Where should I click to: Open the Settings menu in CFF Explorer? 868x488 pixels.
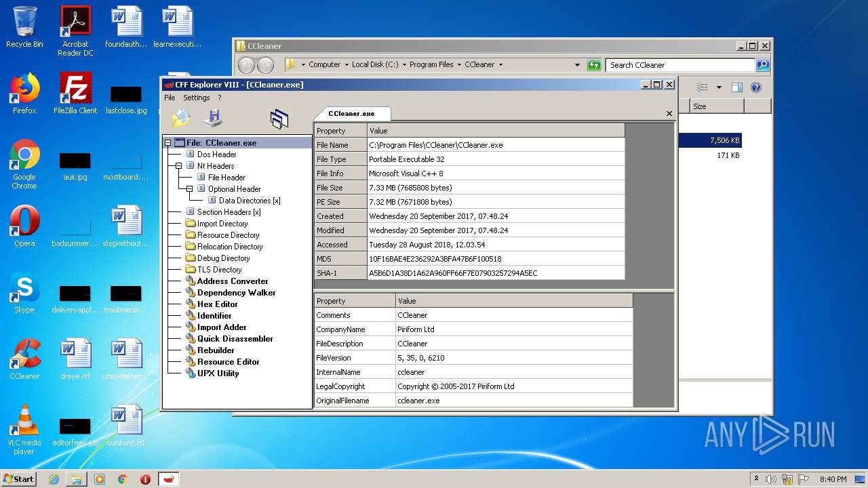click(x=197, y=98)
